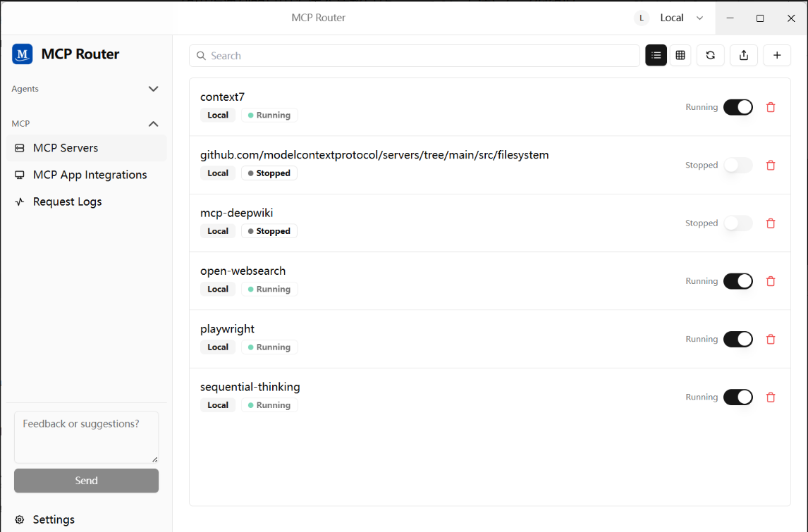The width and height of the screenshot is (808, 532).
Task: Click the MCP Servers sidebar icon
Action: point(20,148)
